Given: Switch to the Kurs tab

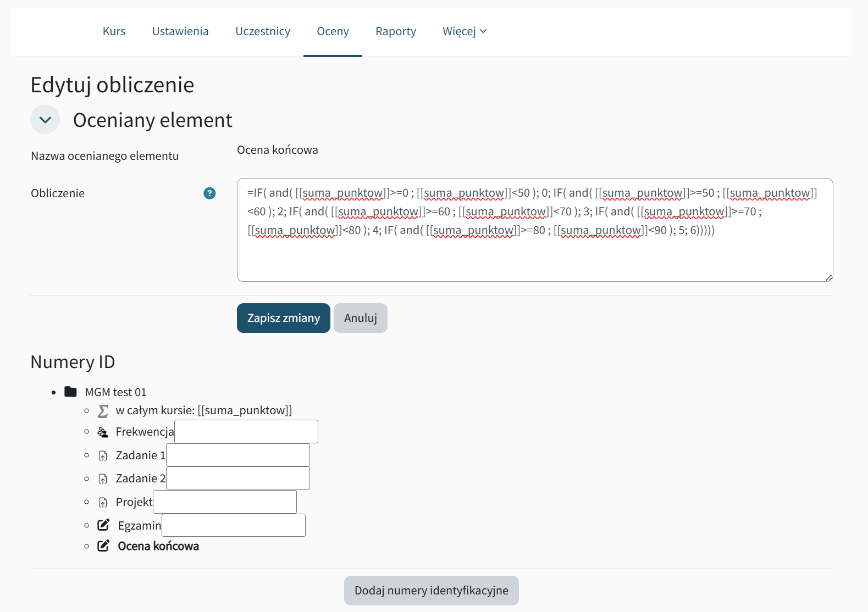Looking at the screenshot, I should point(114,31).
